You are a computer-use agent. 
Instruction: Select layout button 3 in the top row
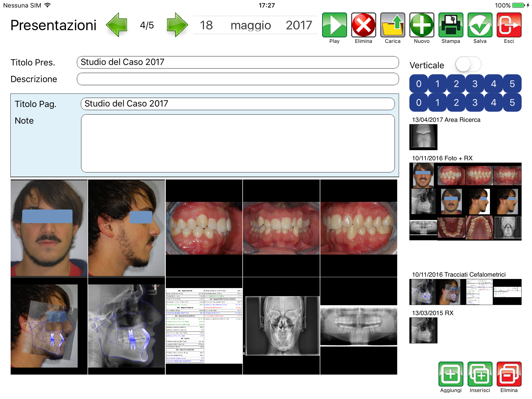click(x=475, y=84)
